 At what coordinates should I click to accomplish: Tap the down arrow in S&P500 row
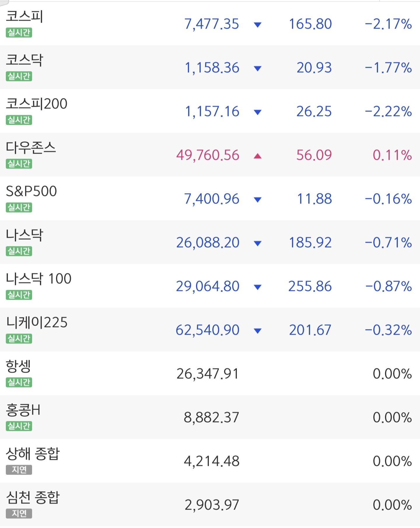point(258,200)
